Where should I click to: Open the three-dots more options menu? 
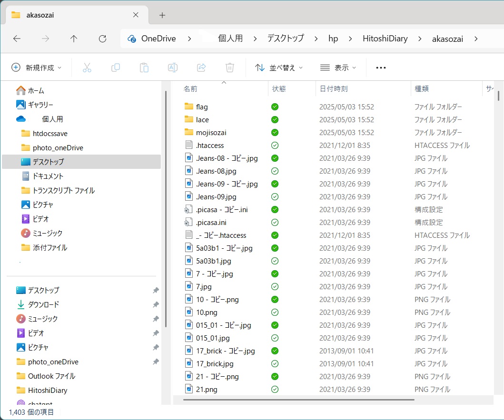[381, 68]
